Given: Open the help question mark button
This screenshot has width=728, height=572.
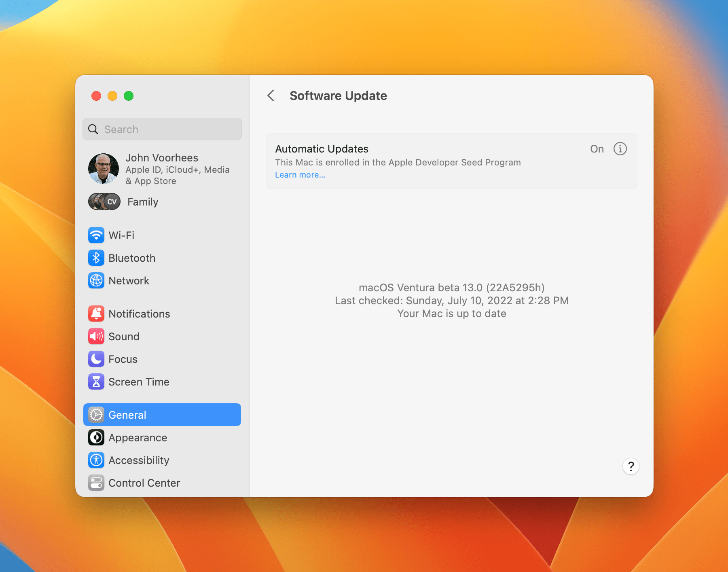Looking at the screenshot, I should (x=631, y=466).
